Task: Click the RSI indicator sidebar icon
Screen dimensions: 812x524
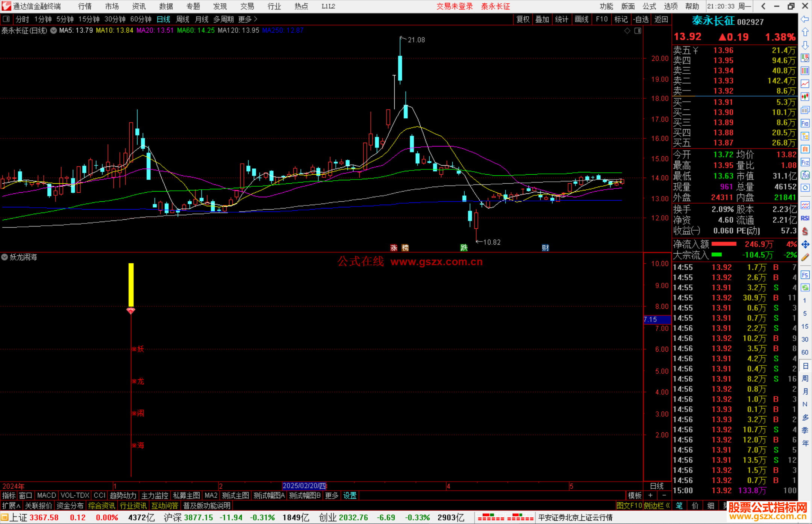Action: tap(805, 218)
